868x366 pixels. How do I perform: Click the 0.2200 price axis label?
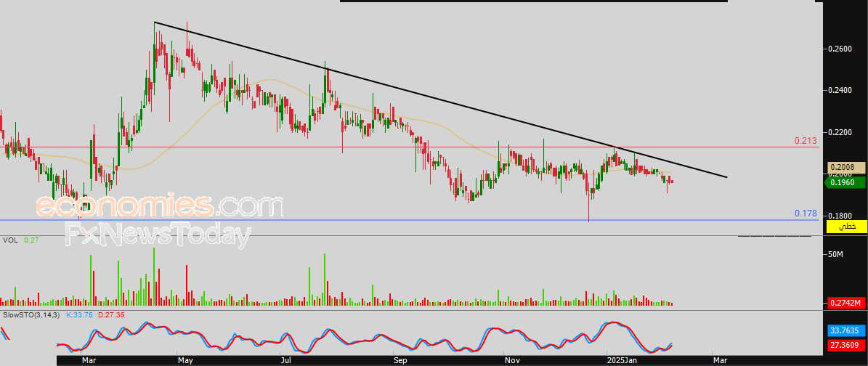pos(839,133)
